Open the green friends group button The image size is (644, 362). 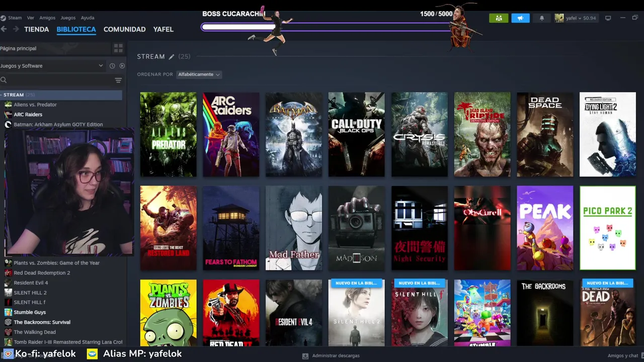[x=499, y=18]
